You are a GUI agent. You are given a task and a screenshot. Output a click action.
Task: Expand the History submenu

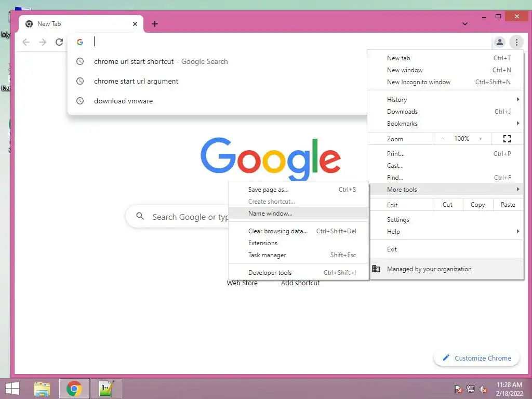[x=445, y=99]
